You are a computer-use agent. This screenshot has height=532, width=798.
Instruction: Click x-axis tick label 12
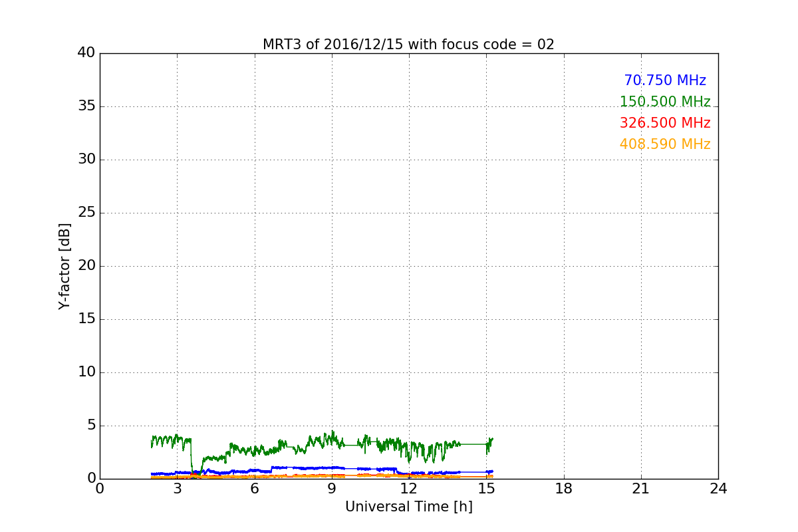(x=409, y=489)
